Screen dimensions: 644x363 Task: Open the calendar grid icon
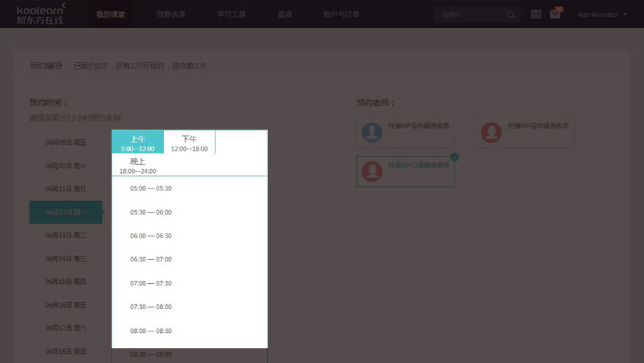click(x=536, y=14)
